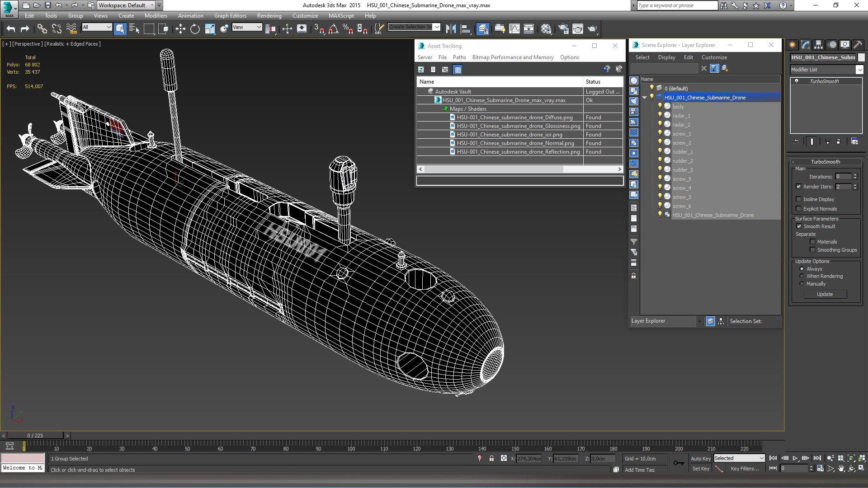The width and height of the screenshot is (868, 488).
Task: Toggle visibility bulb of body layer item
Action: [660, 106]
